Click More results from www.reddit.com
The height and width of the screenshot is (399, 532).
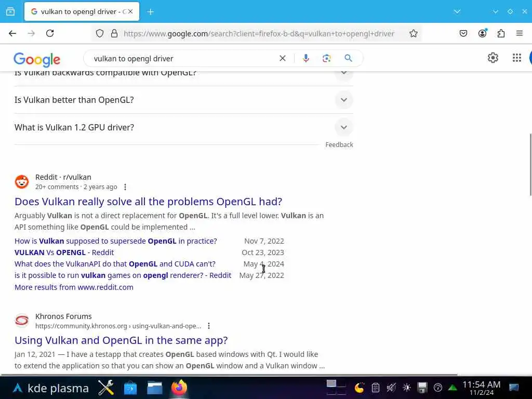[x=74, y=287]
